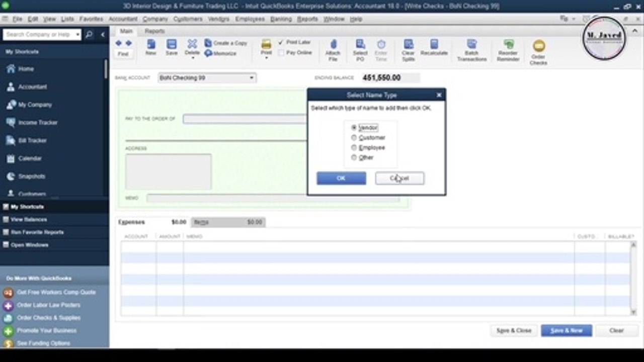
Task: Click Cancel in Select Name Type dialog
Action: pyautogui.click(x=399, y=178)
